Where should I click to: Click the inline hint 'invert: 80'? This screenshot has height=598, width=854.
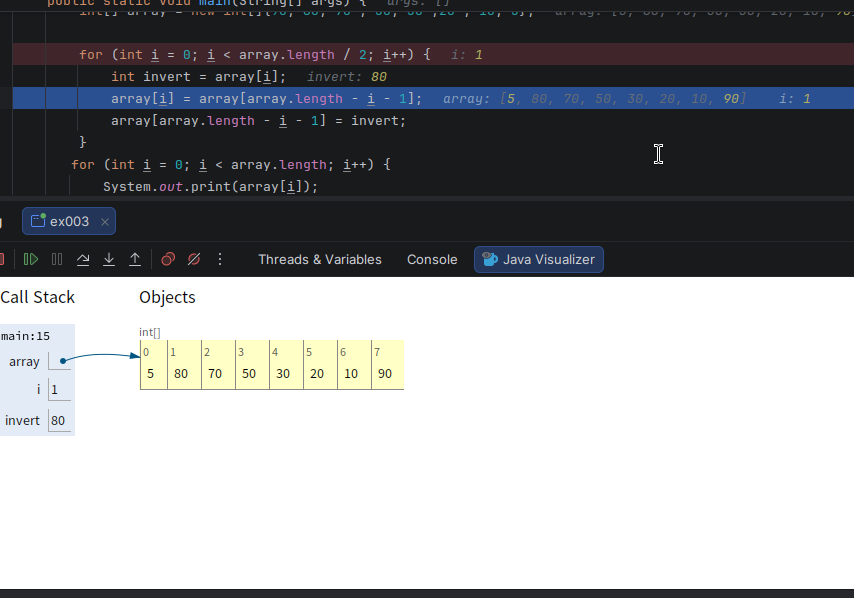347,77
